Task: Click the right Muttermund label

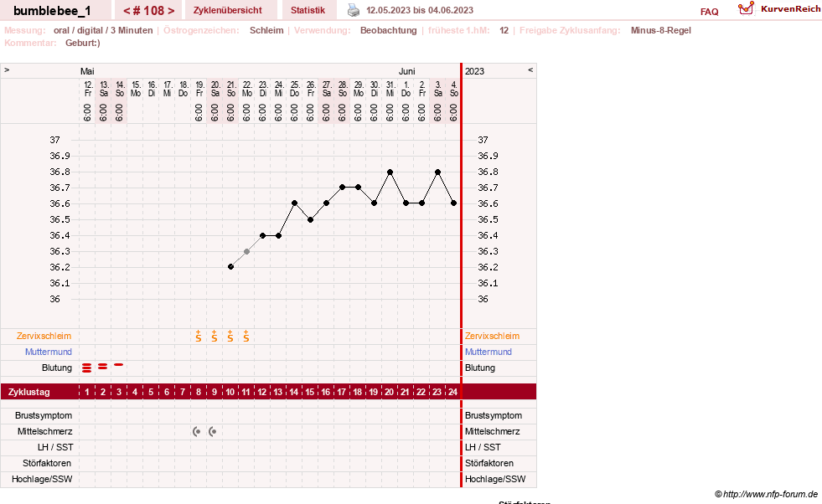Action: coord(488,352)
